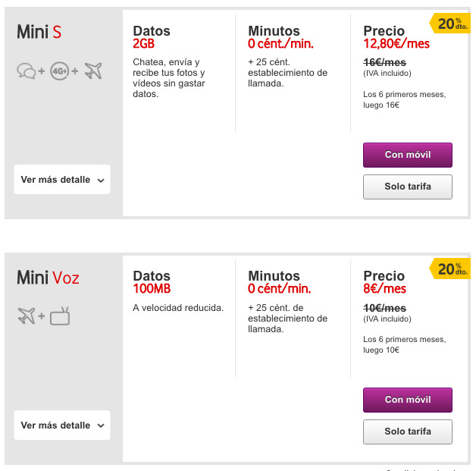
Task: Click the Mini S plan title
Action: tap(39, 32)
